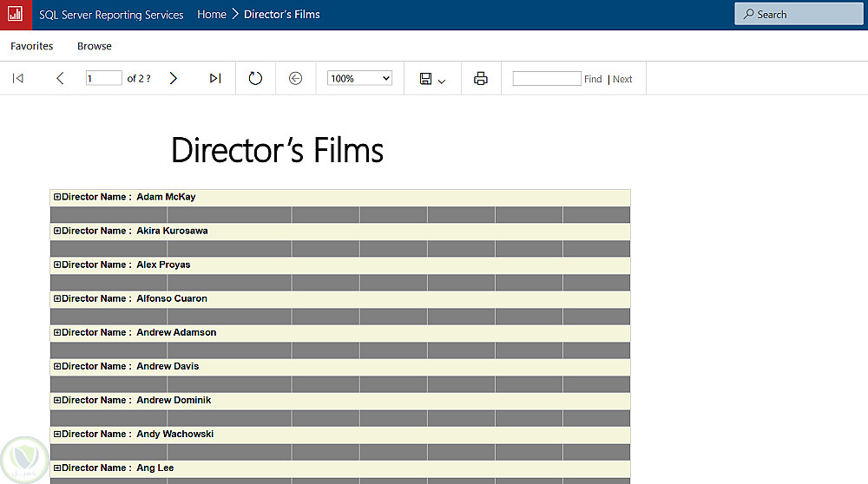The image size is (868, 484).
Task: Expand the Andy Wachowski director group
Action: [x=57, y=434]
